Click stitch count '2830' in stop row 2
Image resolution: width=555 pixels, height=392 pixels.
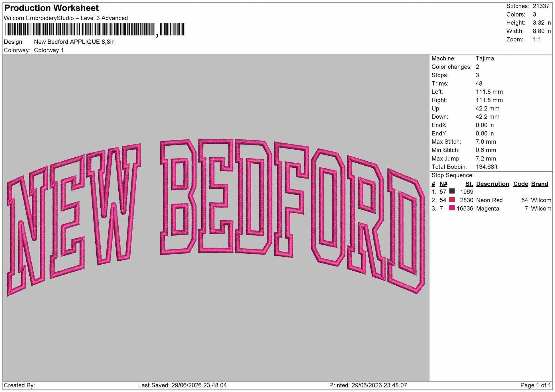point(467,200)
